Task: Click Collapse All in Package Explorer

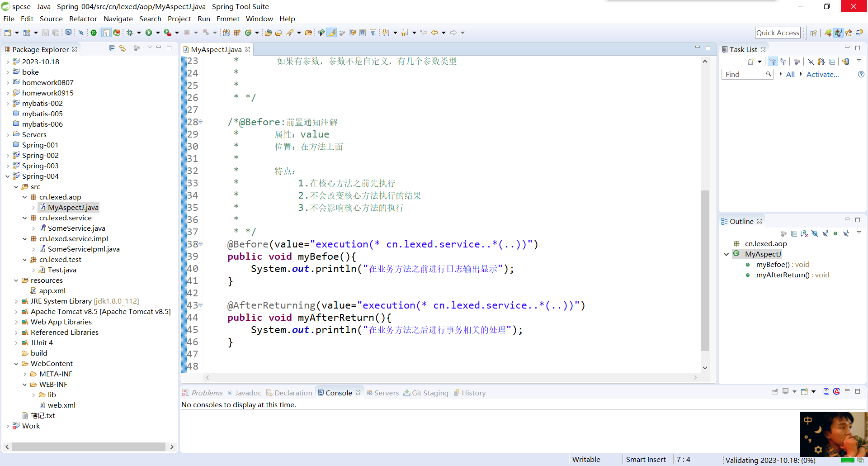Action: click(112, 48)
